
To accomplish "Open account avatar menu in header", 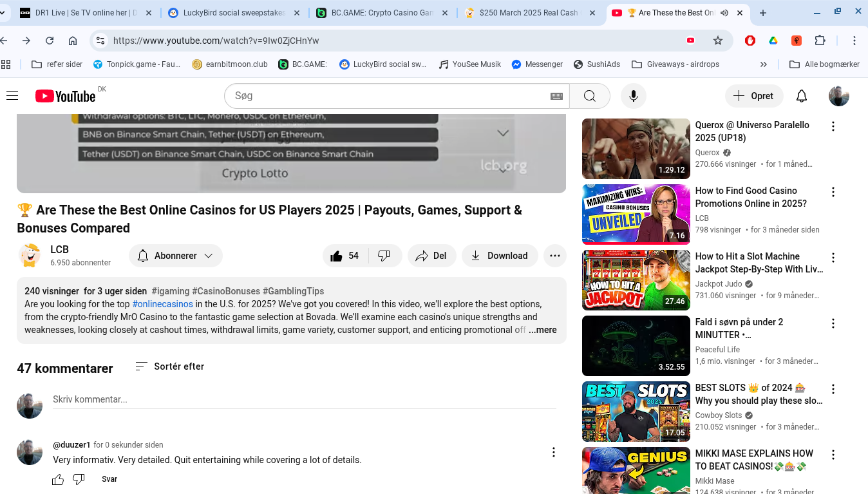I will [839, 96].
